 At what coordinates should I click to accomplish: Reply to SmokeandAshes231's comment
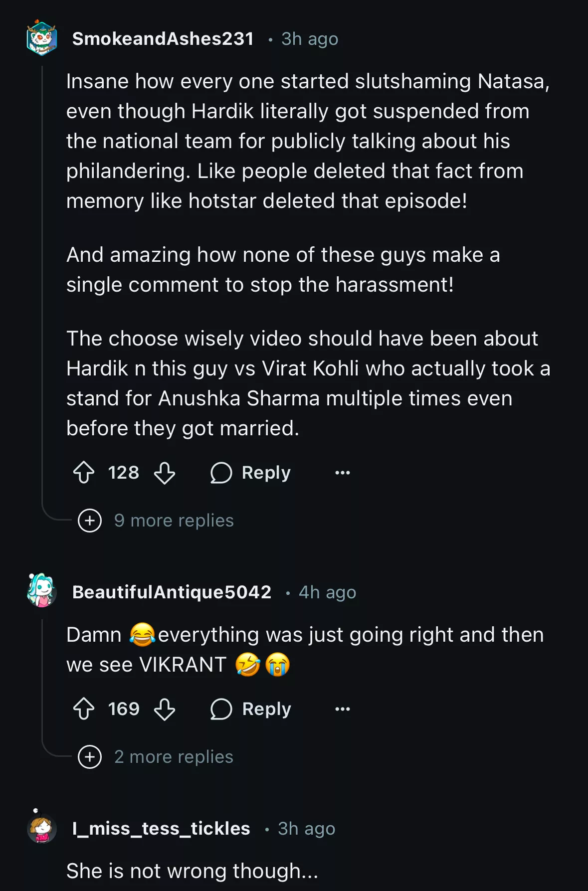251,473
